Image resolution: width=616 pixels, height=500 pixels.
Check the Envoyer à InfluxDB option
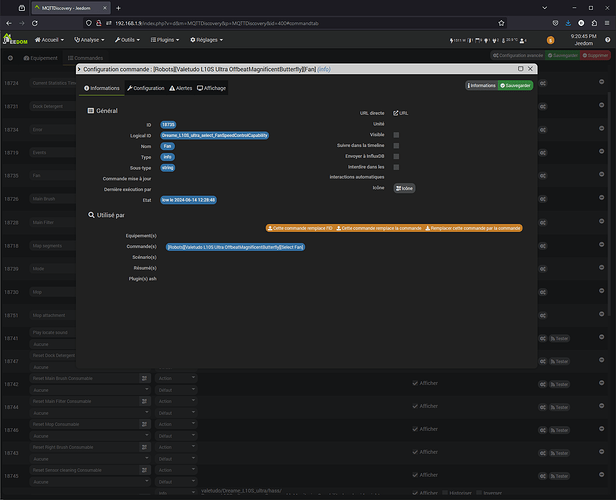396,156
